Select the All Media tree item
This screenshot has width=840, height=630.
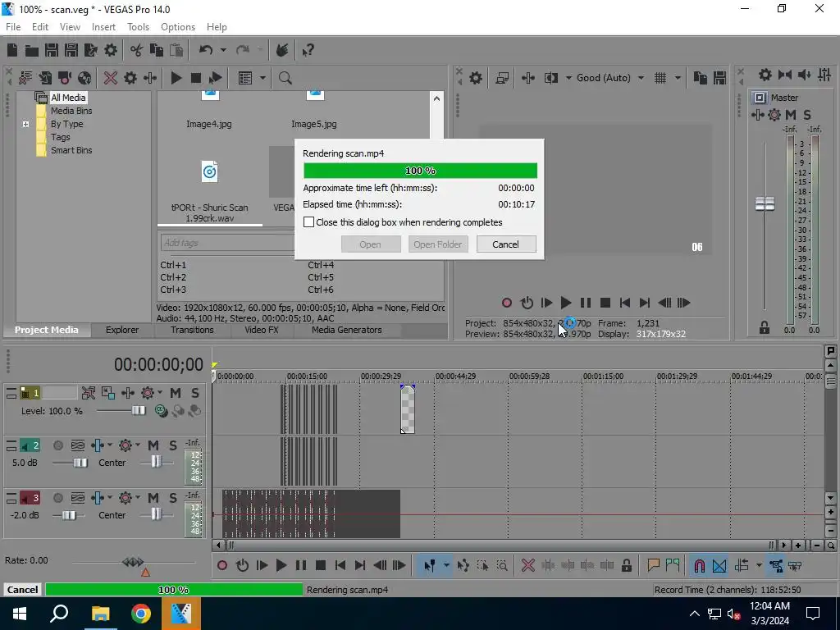68,98
